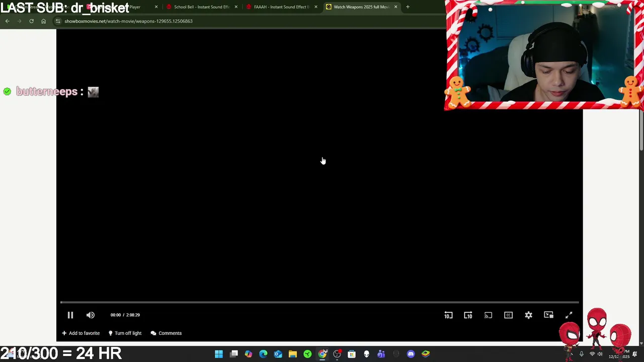Open Outlook from the taskbar

[x=278, y=354]
